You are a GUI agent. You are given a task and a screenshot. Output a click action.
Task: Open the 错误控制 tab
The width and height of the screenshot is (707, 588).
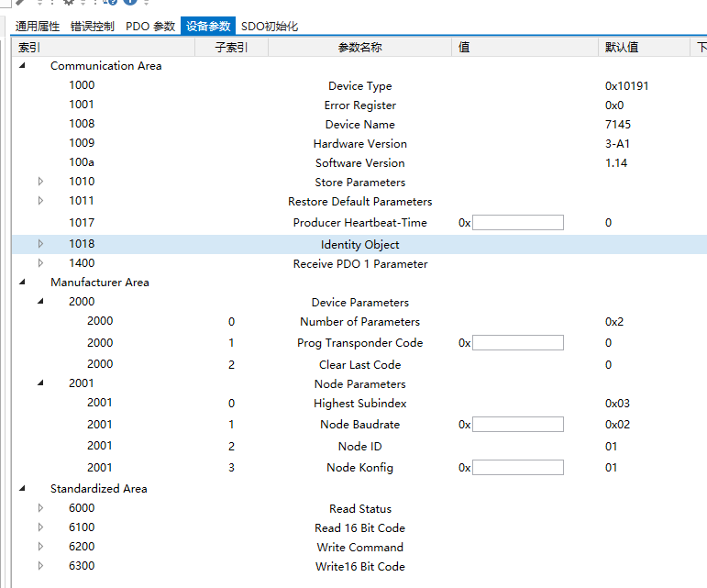tap(93, 27)
